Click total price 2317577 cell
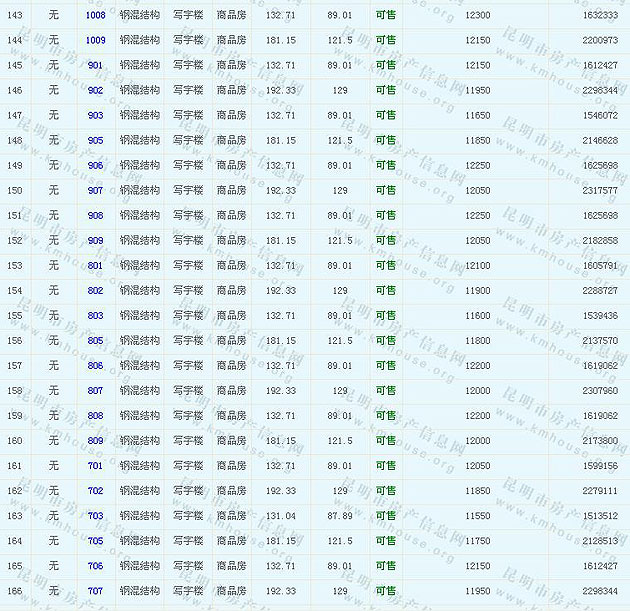 click(599, 190)
